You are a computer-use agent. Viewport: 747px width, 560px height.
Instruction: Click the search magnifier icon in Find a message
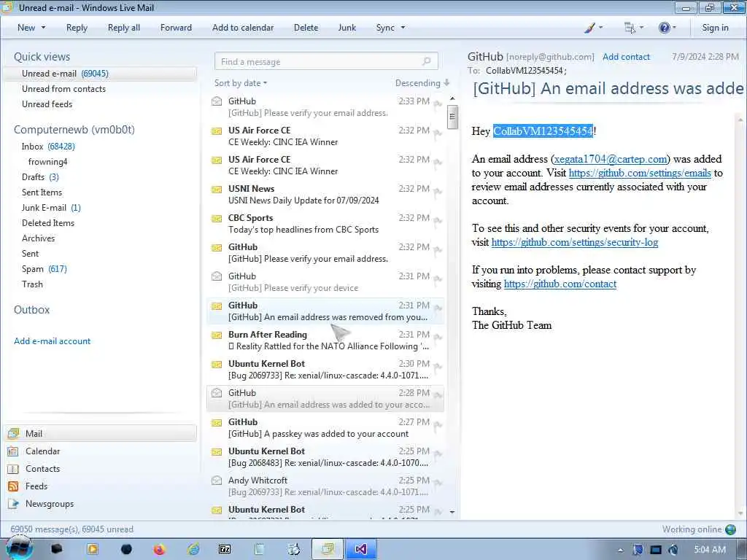[x=426, y=61]
